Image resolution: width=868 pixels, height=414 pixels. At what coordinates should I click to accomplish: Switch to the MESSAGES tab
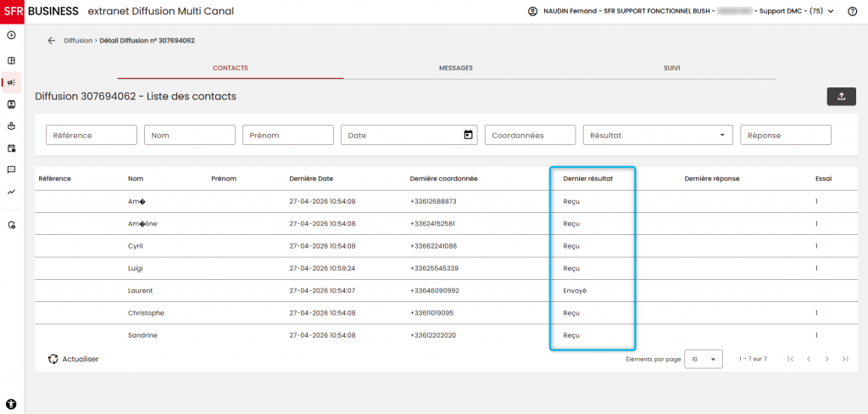[x=455, y=68]
